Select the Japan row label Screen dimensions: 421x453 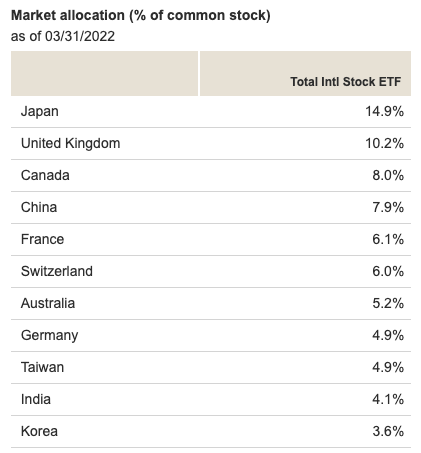click(x=40, y=111)
